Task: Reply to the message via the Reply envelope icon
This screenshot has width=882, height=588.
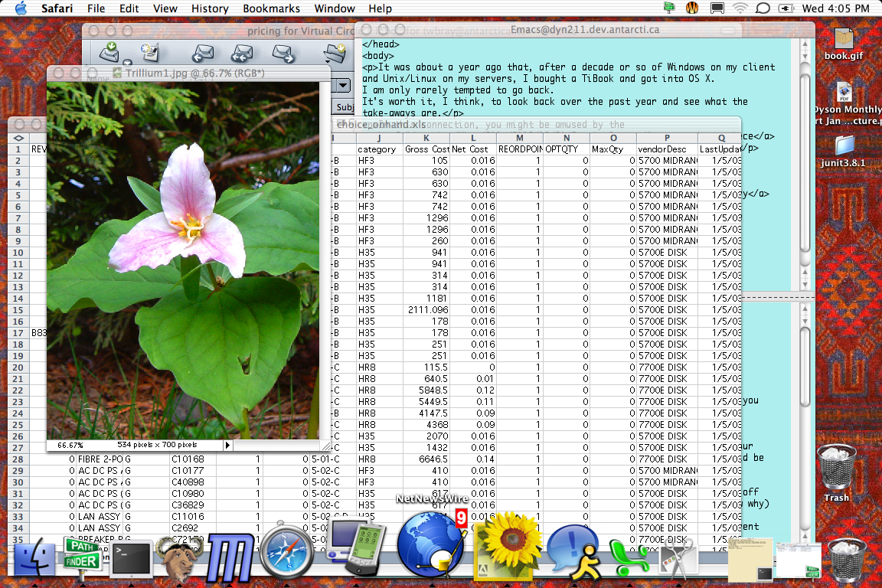Action: coord(204,54)
